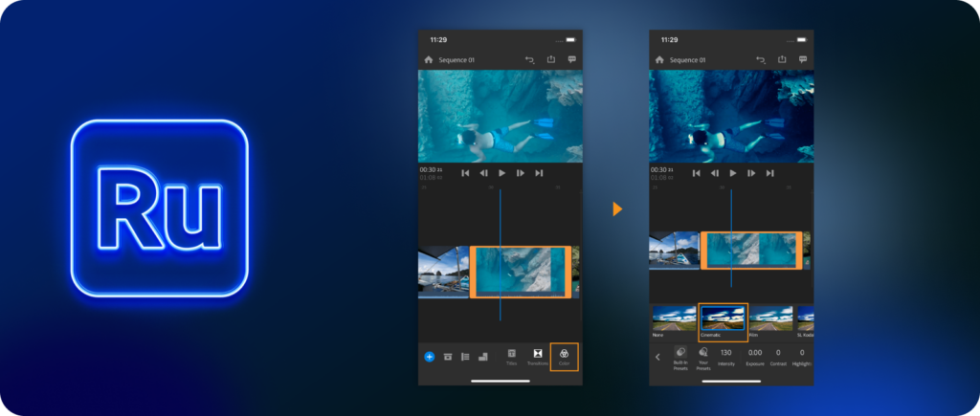Open the feedback speech-bubble icon on right phone
Screen dimensions: 980x416
pyautogui.click(x=803, y=59)
